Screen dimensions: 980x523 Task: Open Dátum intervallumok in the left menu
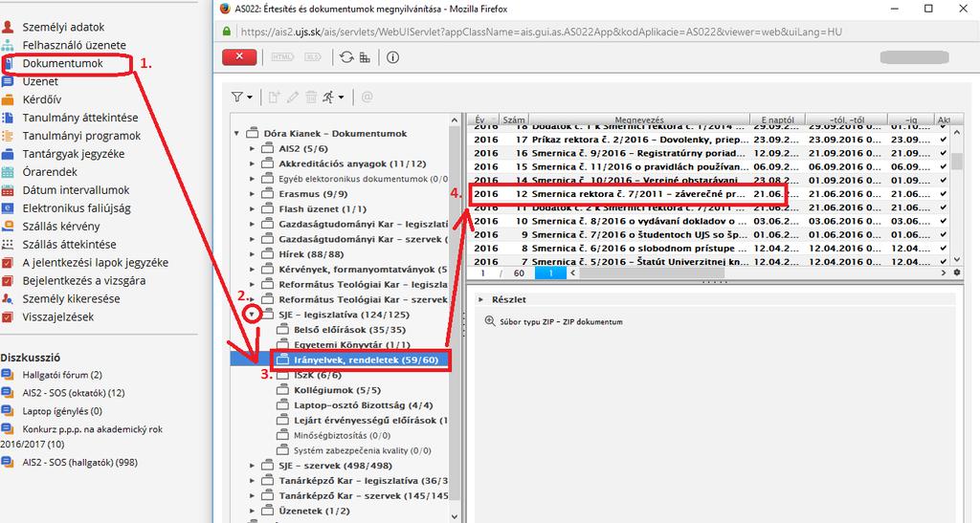[x=76, y=189]
